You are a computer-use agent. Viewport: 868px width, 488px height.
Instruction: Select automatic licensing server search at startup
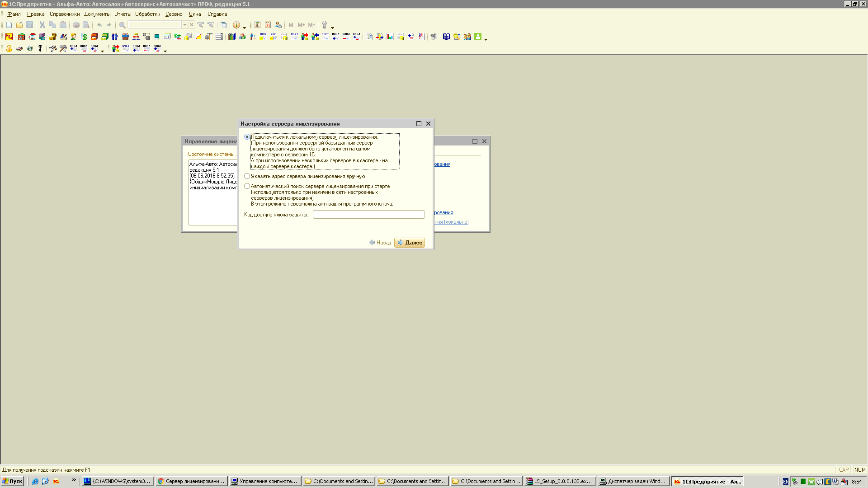pyautogui.click(x=247, y=186)
